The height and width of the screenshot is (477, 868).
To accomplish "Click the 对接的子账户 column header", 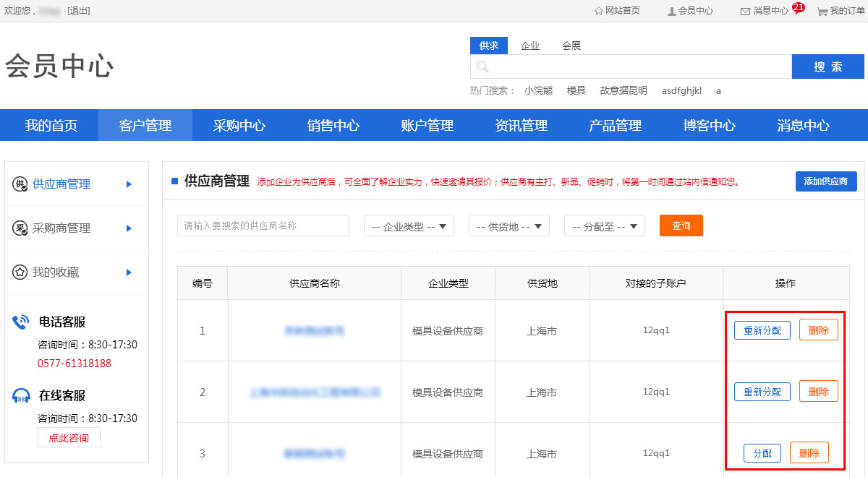I will (656, 283).
